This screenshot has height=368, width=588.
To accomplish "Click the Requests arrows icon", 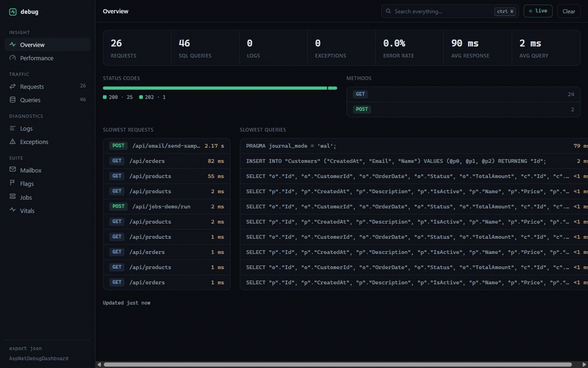I will (x=13, y=86).
